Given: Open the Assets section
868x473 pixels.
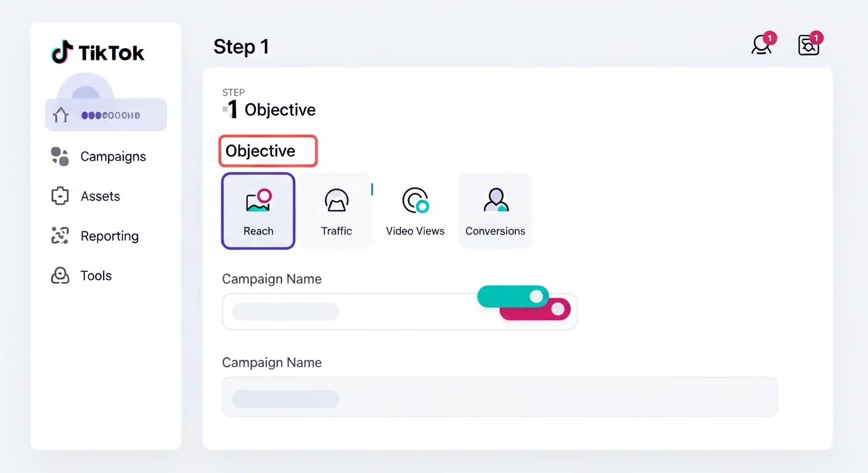Looking at the screenshot, I should [100, 196].
